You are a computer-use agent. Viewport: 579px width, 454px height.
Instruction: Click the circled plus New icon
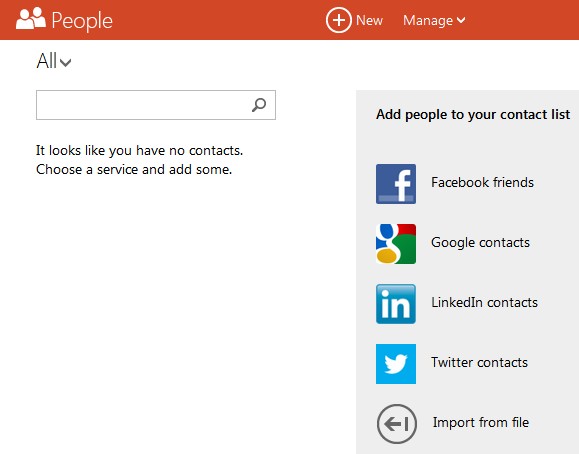tap(339, 20)
